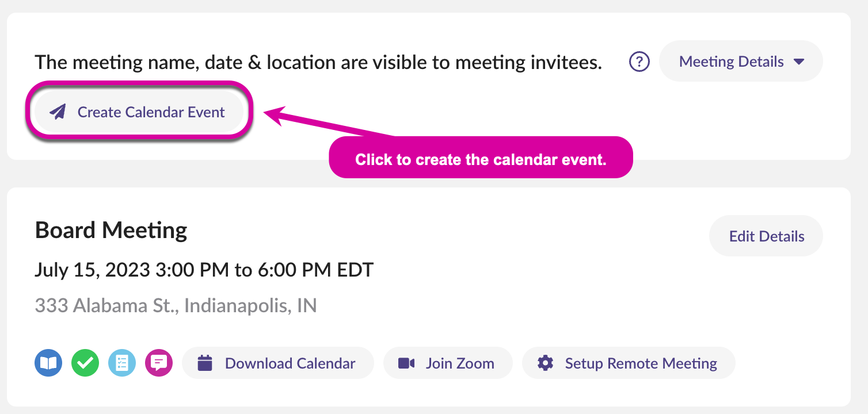Viewport: 868px width, 414px height.
Task: Open the magenta chat bubble icon
Action: pos(159,363)
